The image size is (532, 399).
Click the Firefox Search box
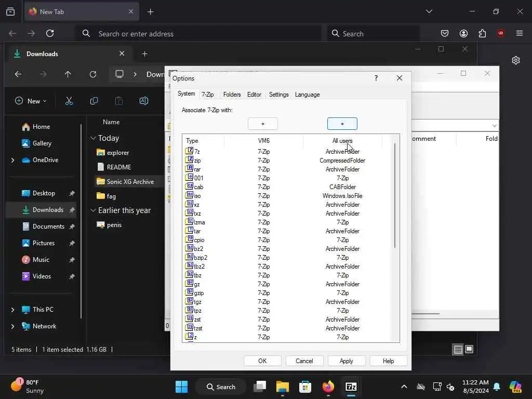[x=373, y=33]
